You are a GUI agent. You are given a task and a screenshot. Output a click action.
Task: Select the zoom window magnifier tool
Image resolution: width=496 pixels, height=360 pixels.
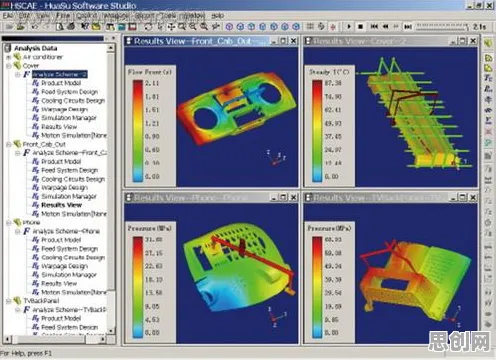(x=182, y=27)
